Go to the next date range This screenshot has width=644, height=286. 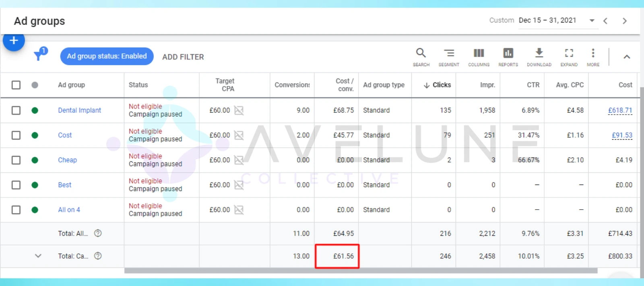click(625, 21)
